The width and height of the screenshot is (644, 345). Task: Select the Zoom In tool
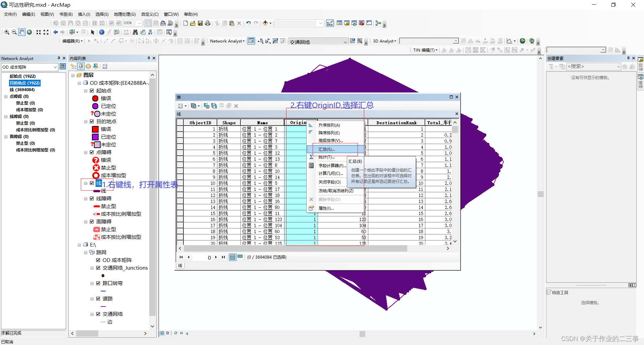click(x=7, y=32)
